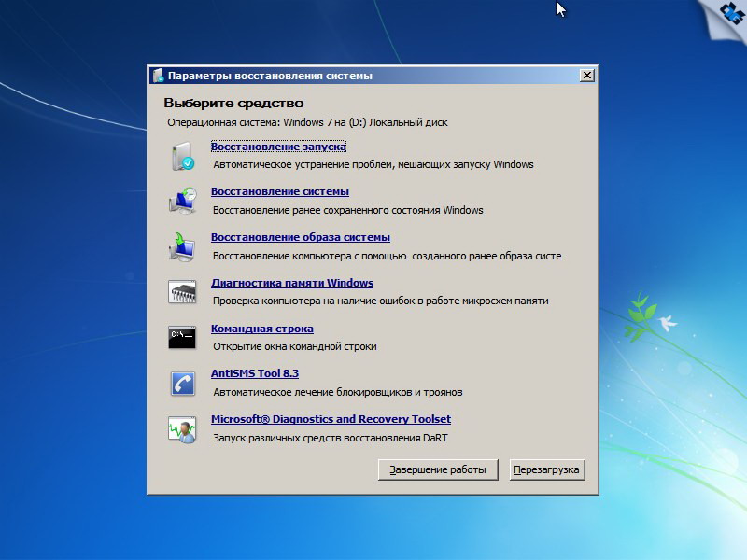
Task: Click the "Перезагрузка" button
Action: tap(547, 469)
